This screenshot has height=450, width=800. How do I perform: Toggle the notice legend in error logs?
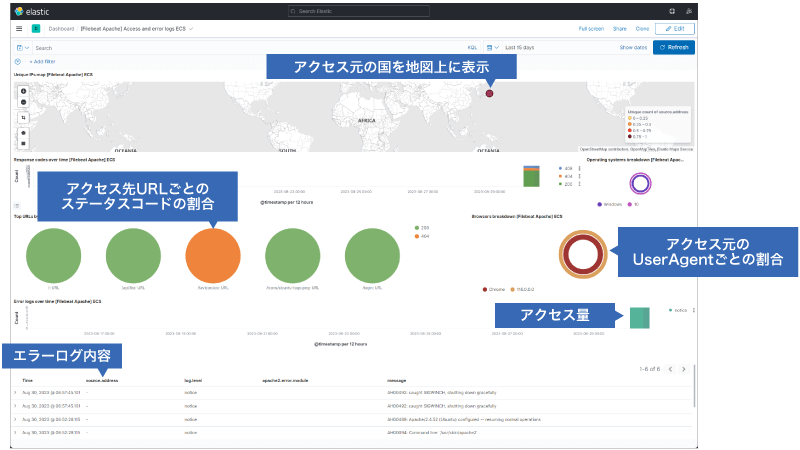coord(678,310)
